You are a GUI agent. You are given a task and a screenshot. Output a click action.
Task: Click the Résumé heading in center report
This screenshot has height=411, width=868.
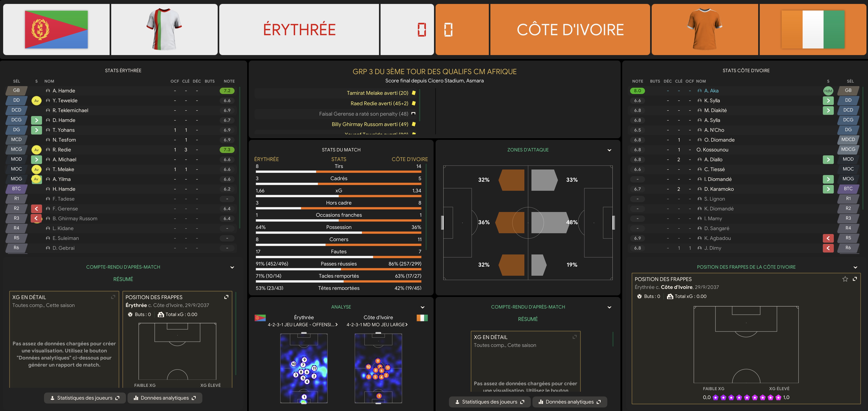pos(528,319)
